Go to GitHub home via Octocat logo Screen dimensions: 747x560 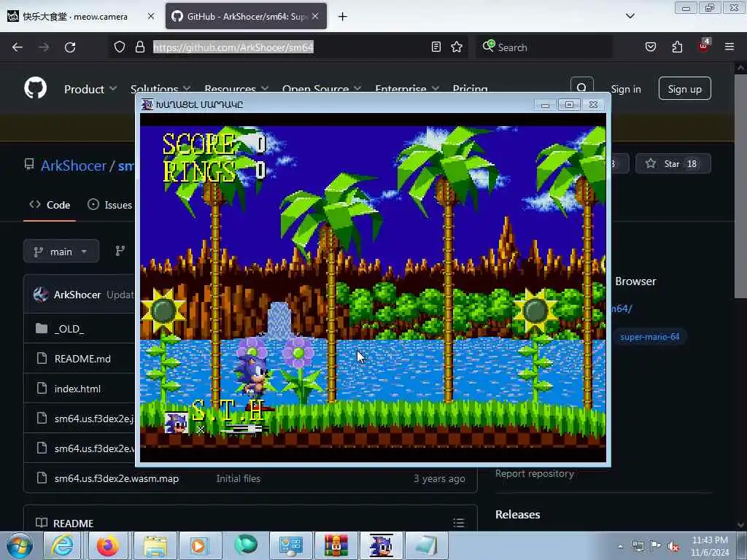35,88
